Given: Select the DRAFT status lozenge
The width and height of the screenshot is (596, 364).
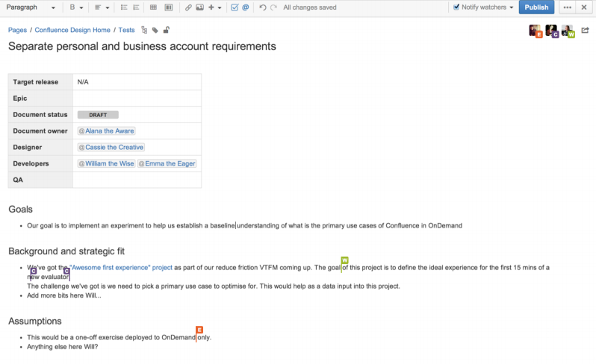Looking at the screenshot, I should click(98, 115).
